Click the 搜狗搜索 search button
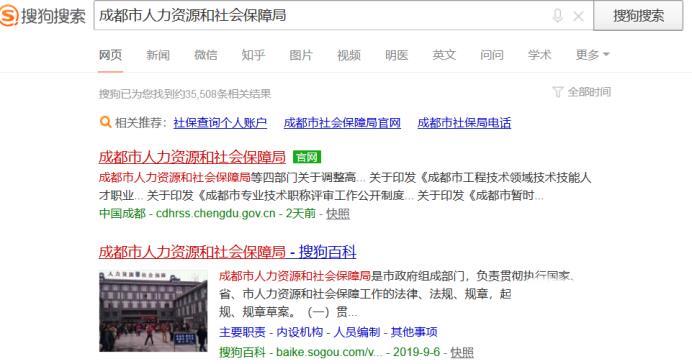692x364 pixels. tap(638, 16)
